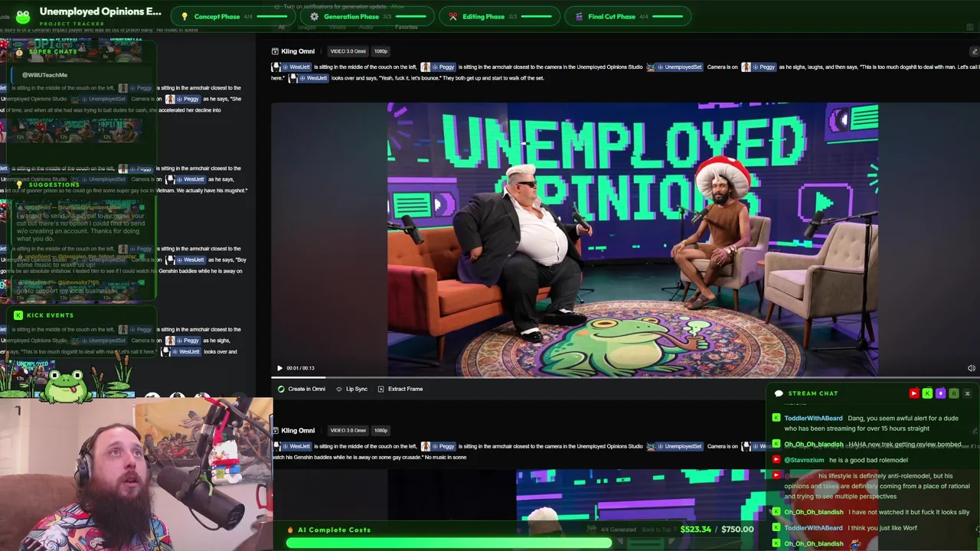Click the top Kling Omni model icon
Viewport: 980px width, 551px height.
[x=275, y=51]
